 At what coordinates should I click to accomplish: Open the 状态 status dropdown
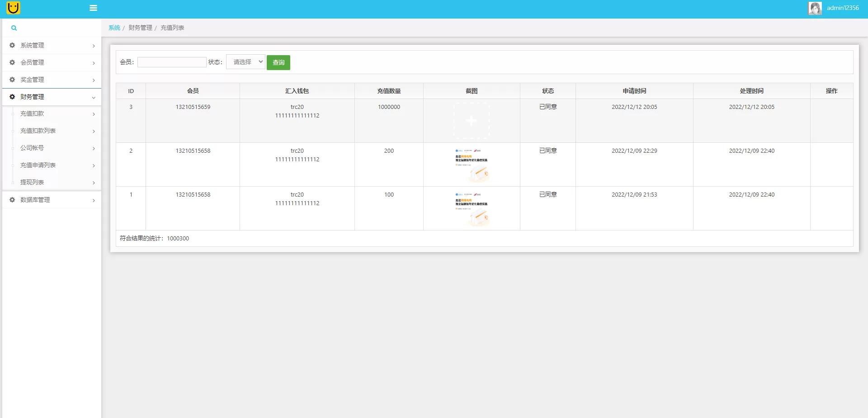pyautogui.click(x=245, y=62)
